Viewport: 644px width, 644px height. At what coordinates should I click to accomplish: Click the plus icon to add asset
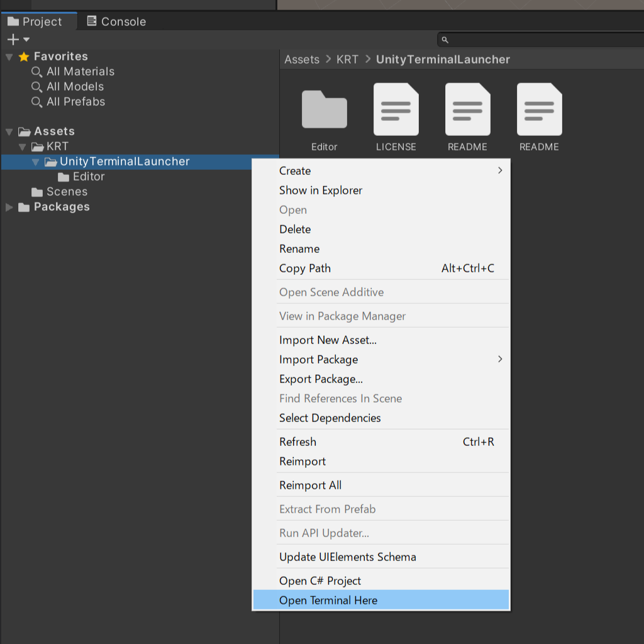click(x=13, y=40)
